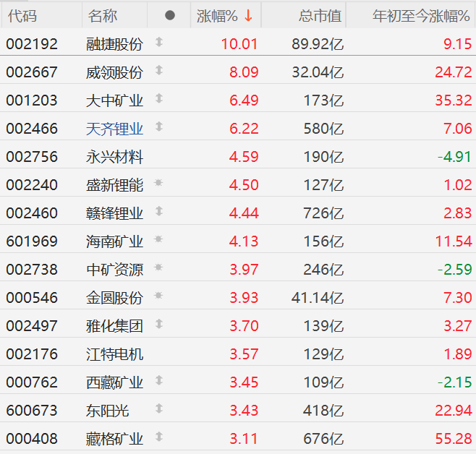Image resolution: width=476 pixels, height=454 pixels.
Task: Click market cap 726亿 for 赣锋锂业
Action: (323, 213)
